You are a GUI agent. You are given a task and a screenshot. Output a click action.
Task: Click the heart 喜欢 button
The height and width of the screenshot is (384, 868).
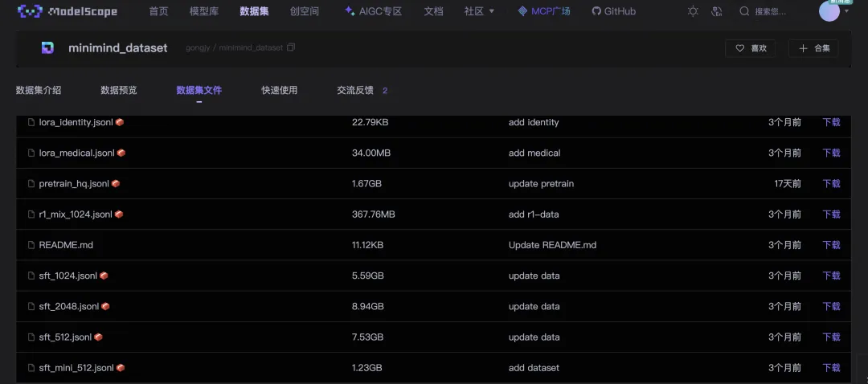pos(750,48)
